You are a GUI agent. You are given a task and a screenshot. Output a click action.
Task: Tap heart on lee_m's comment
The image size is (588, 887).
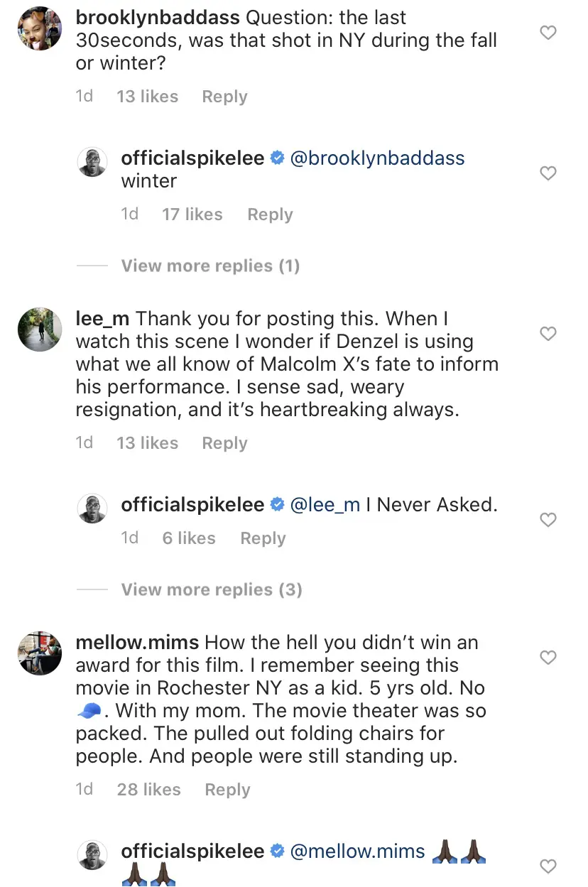(x=548, y=334)
